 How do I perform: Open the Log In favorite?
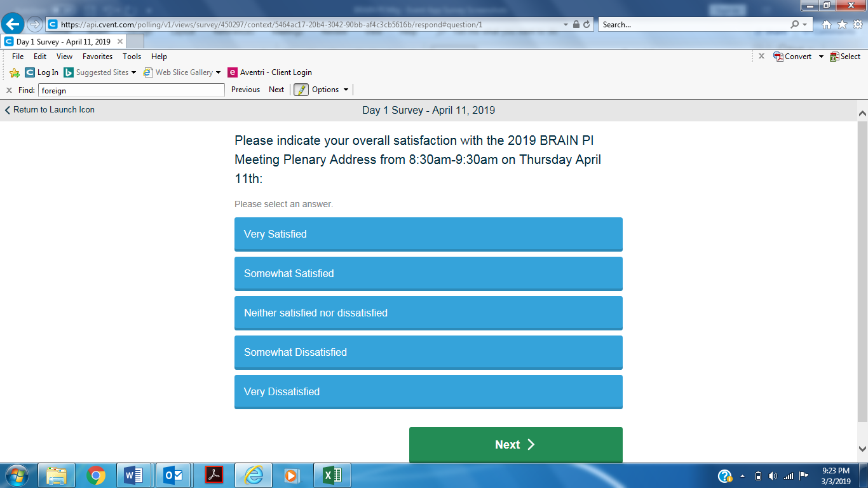click(x=41, y=72)
